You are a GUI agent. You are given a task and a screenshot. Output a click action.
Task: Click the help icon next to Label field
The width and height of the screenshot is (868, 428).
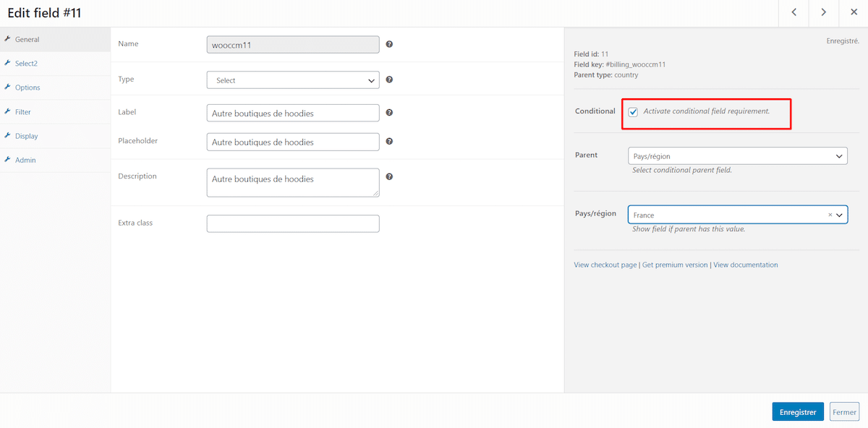389,113
